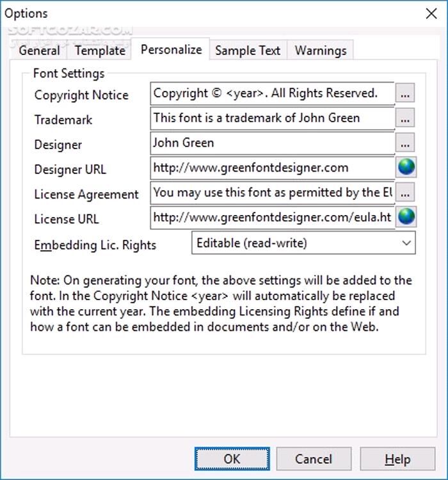Click into the Copyright Notice field
The width and height of the screenshot is (448, 480).
pos(272,93)
